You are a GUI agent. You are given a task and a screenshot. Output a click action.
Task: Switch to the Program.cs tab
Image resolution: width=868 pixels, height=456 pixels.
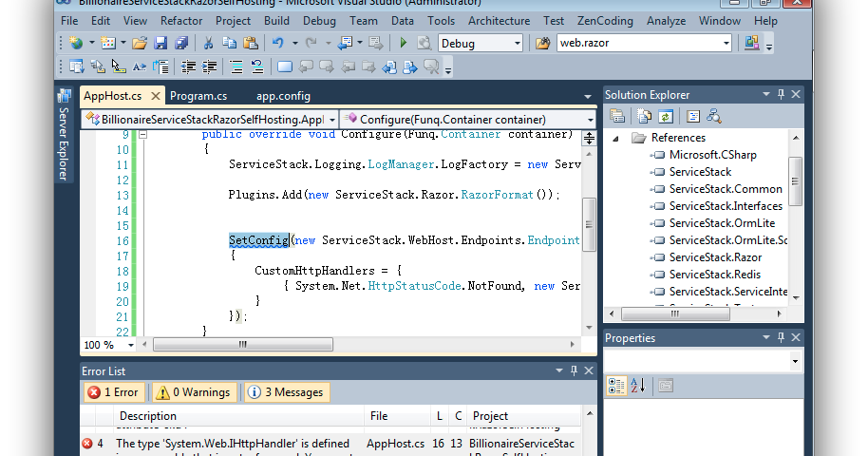198,96
